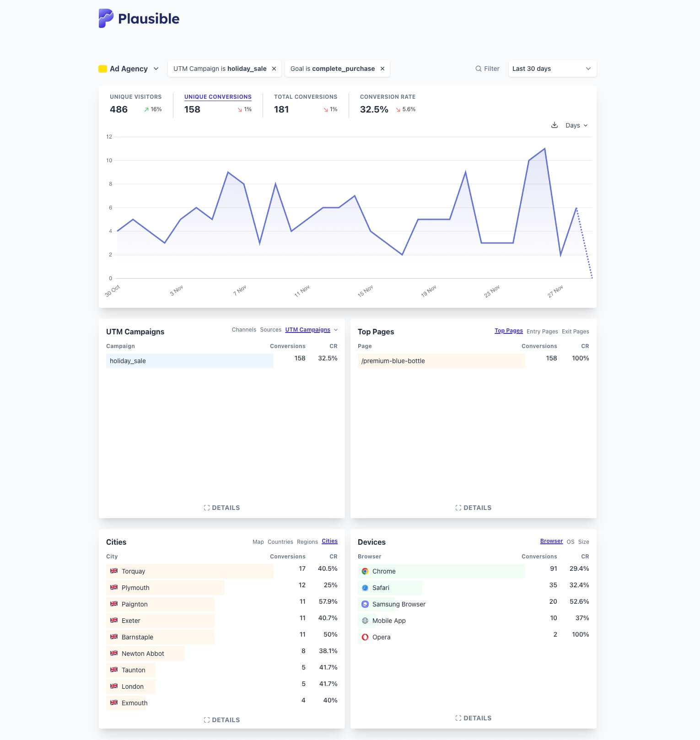700x740 pixels.
Task: Click the Samsung Browser icon
Action: coord(365,604)
